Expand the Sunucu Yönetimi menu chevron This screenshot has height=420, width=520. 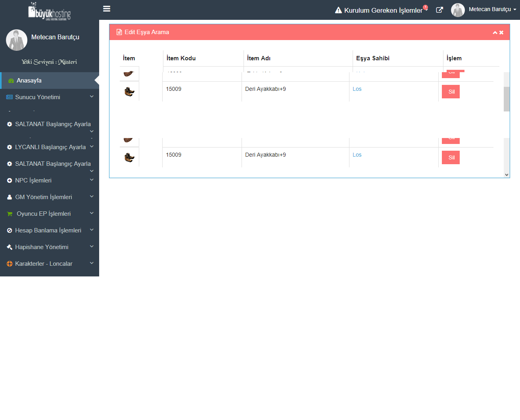point(92,96)
